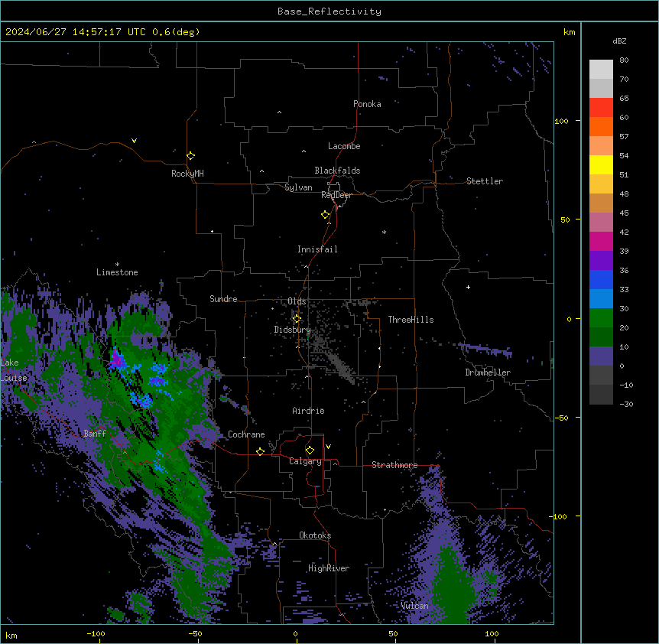Pick the yellow 51 dBZ legend color
659x644 pixels.
pyautogui.click(x=601, y=164)
